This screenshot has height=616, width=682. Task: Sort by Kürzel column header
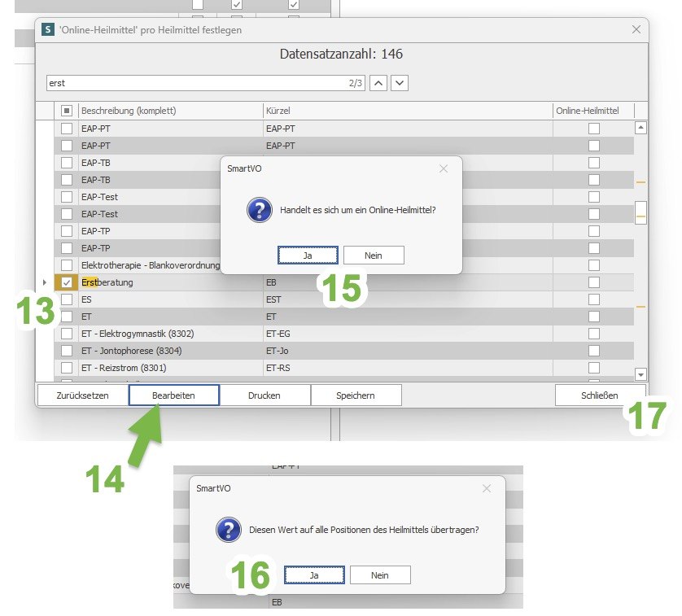(407, 111)
